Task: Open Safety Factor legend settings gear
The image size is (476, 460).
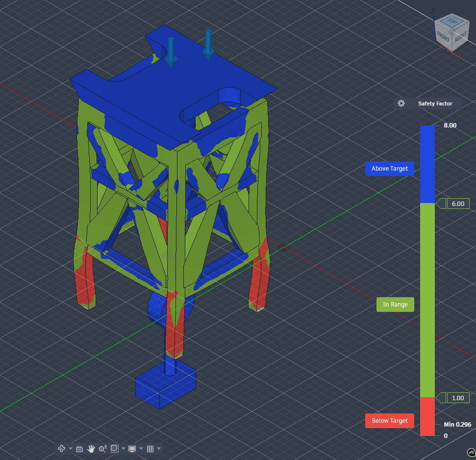Action: click(401, 103)
